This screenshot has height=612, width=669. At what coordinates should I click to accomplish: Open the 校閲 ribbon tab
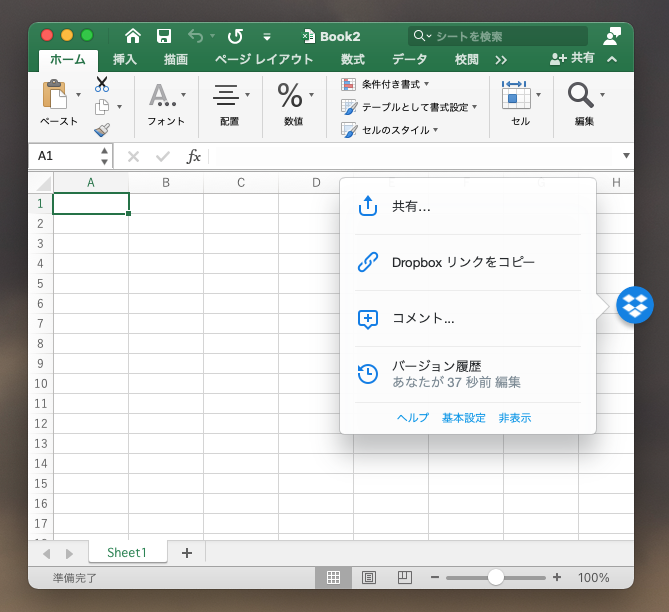(x=467, y=60)
